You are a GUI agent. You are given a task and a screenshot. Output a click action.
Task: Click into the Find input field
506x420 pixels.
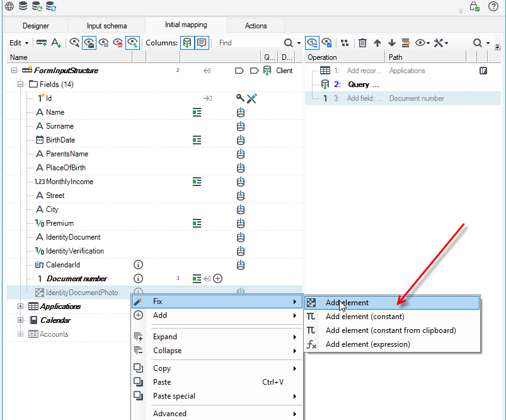249,43
